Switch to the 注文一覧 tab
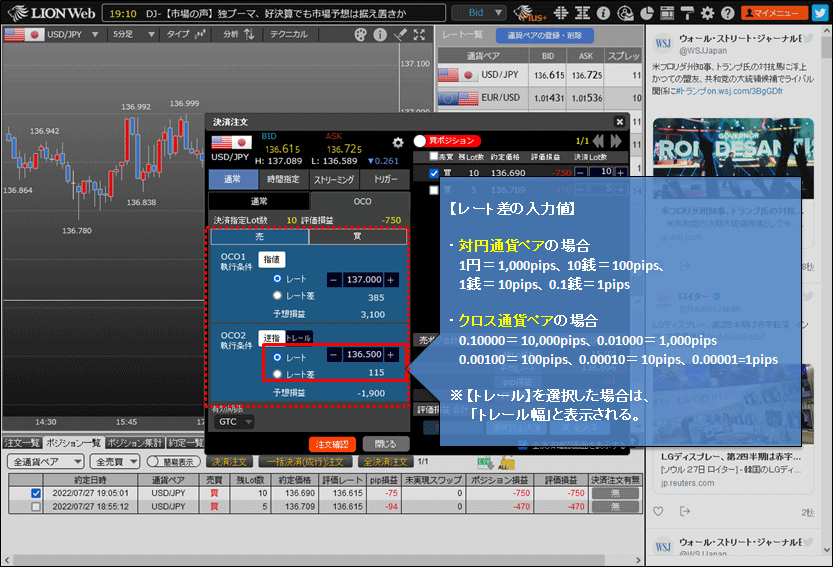833x567 pixels. point(22,443)
